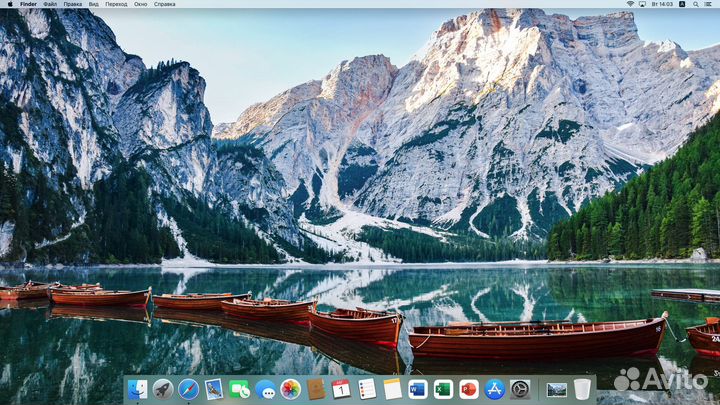Open the Trash
The width and height of the screenshot is (720, 405).
point(582,389)
